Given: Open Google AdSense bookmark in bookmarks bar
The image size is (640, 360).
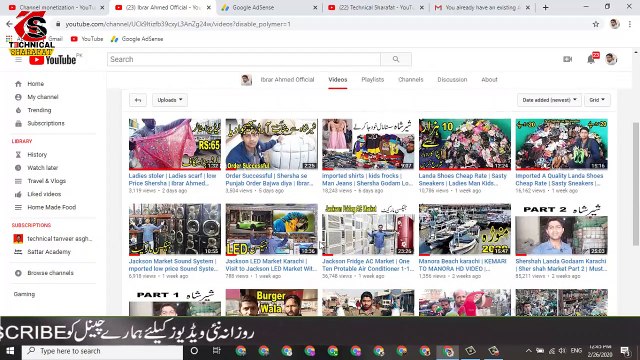Looking at the screenshot, I should click(137, 39).
